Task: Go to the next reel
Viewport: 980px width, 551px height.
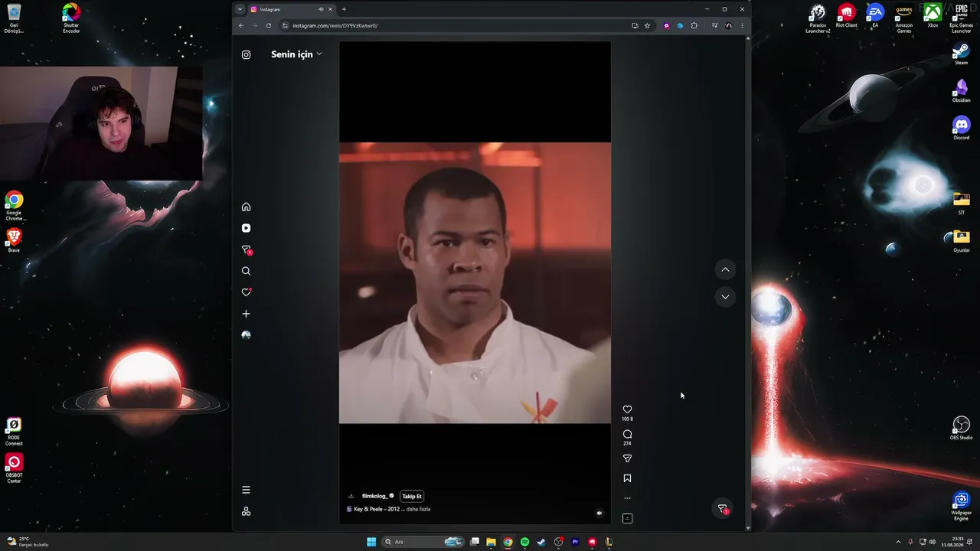Action: [x=725, y=297]
